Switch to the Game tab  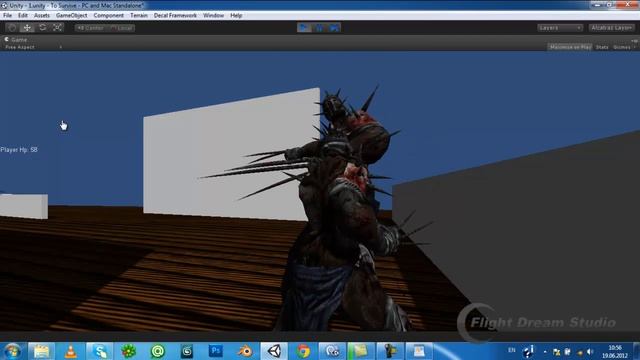16,40
